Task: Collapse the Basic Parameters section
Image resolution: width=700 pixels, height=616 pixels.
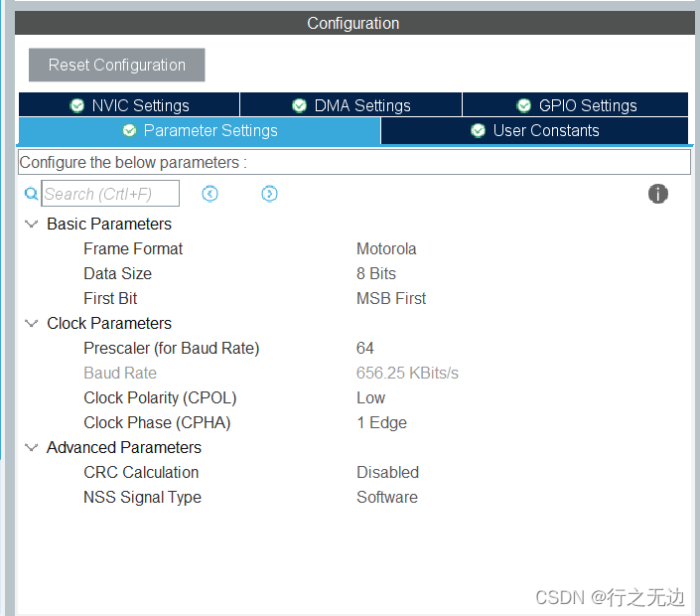Action: 31,224
